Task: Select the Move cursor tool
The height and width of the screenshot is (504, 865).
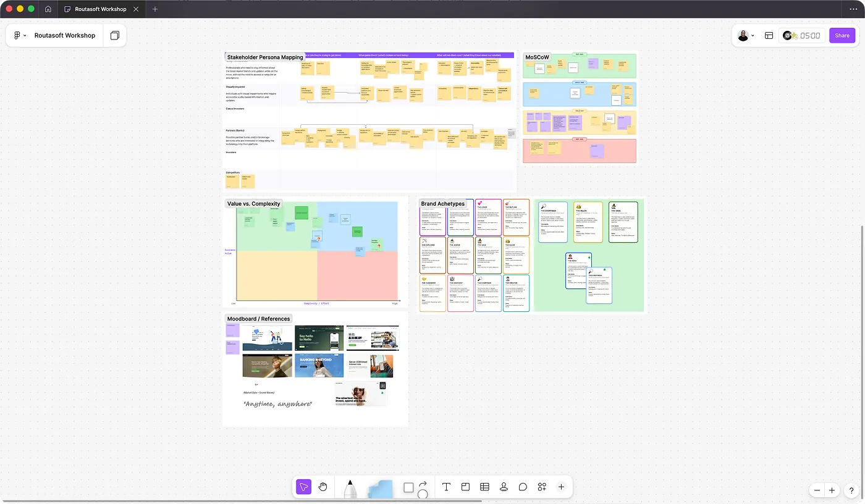Action: (303, 487)
